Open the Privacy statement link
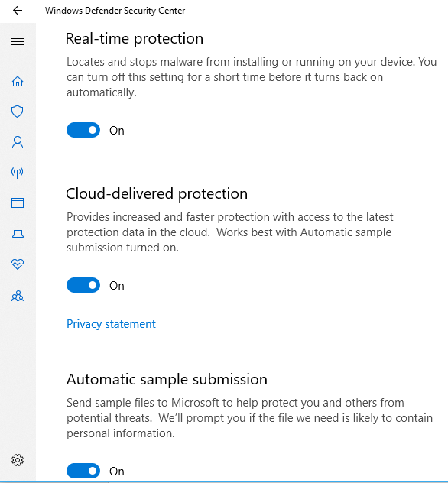Viewport: 448px width, 483px height. click(111, 324)
